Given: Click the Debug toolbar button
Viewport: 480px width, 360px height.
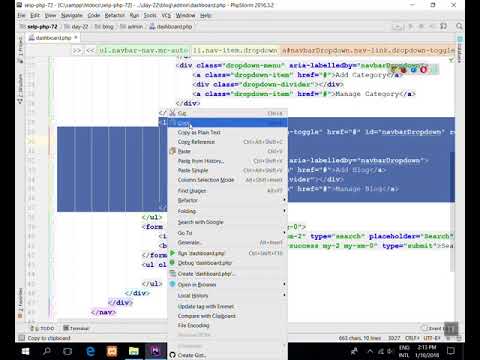Looking at the screenshot, I should click(421, 26).
